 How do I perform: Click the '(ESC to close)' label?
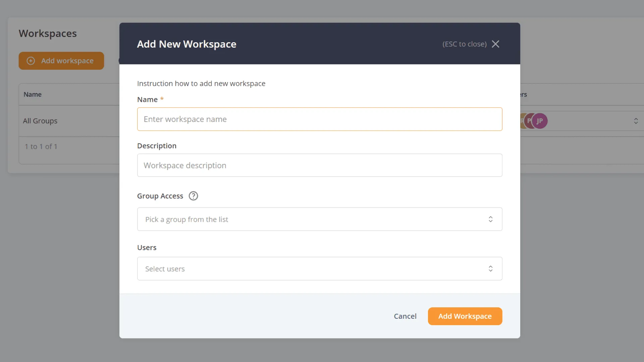[x=464, y=44]
